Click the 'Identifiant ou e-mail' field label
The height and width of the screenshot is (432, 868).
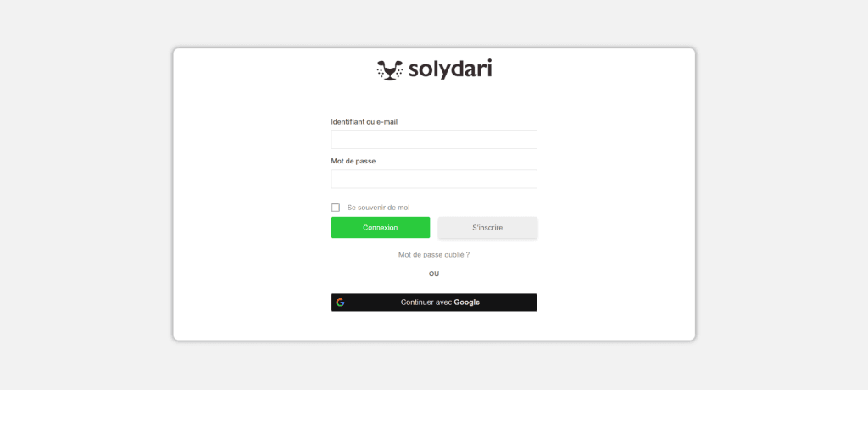[x=364, y=122]
